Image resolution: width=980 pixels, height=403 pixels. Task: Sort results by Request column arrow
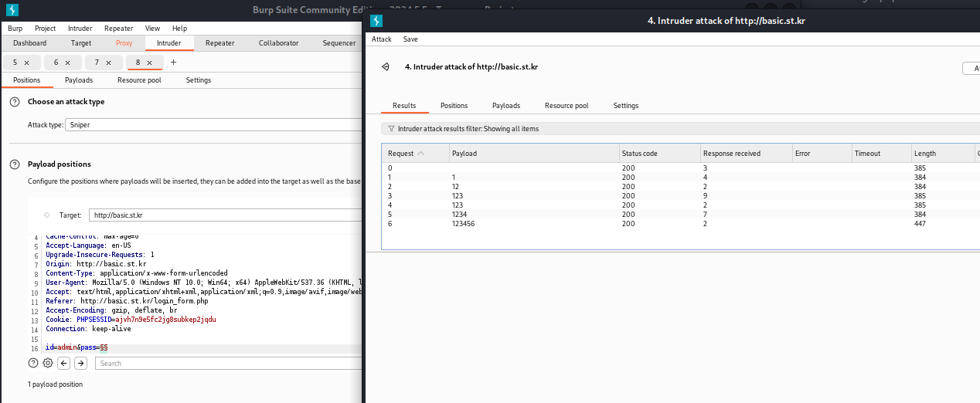coord(420,154)
